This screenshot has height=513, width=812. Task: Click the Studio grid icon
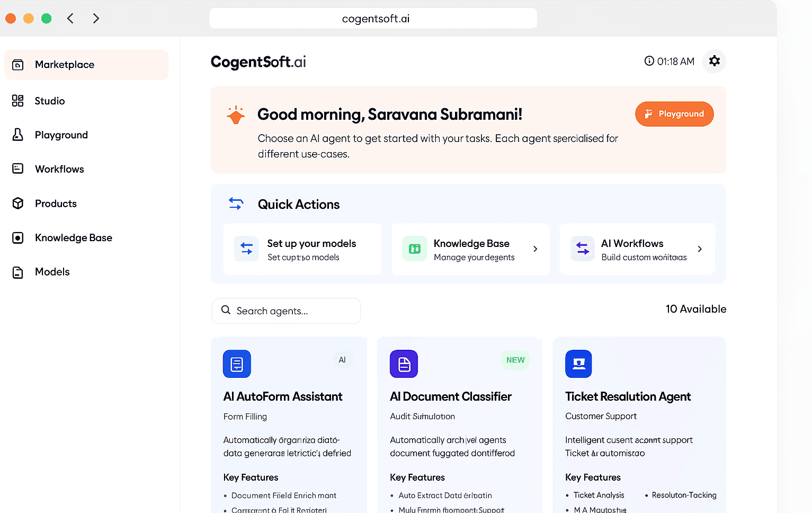point(18,101)
